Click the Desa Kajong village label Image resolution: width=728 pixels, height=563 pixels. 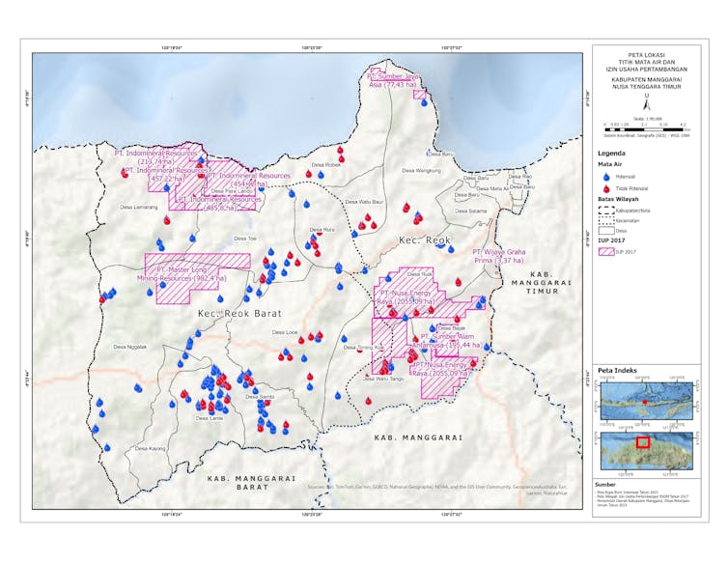(x=151, y=448)
